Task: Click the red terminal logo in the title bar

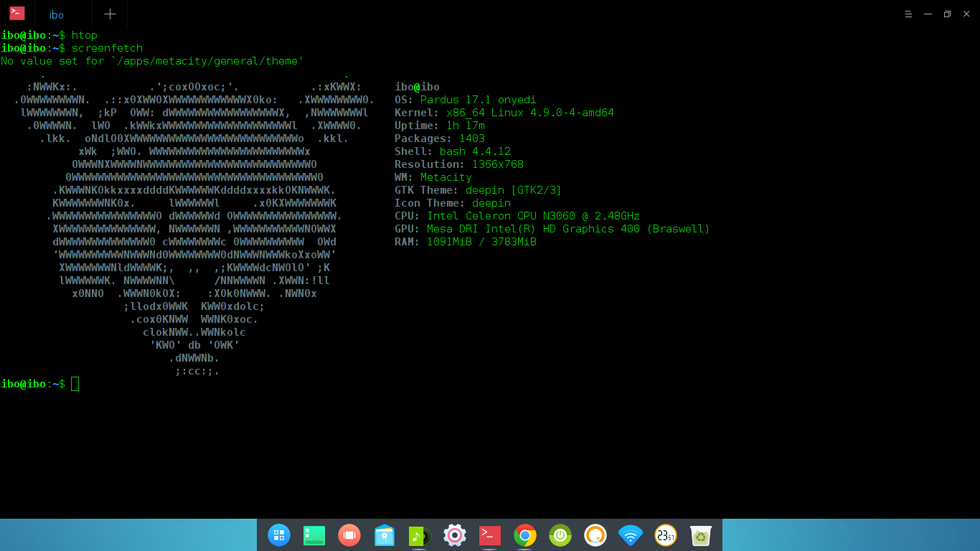Action: 17,13
